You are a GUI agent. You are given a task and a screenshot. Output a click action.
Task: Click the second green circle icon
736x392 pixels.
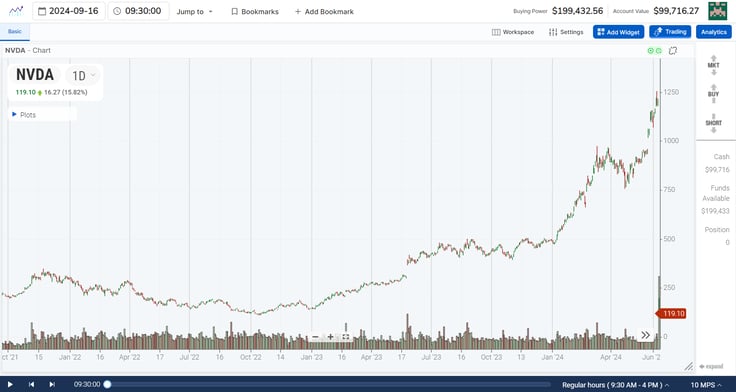(659, 51)
